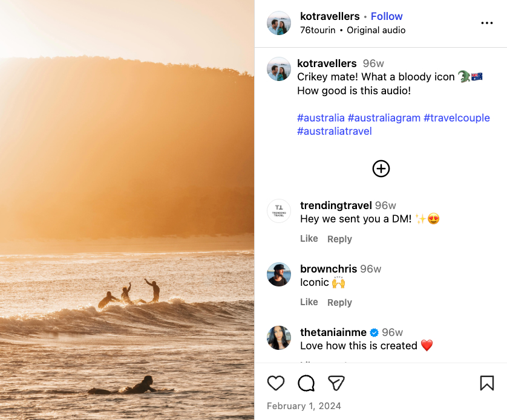The image size is (507, 420).
Task: Open comments with the speech bubble icon
Action: click(306, 383)
